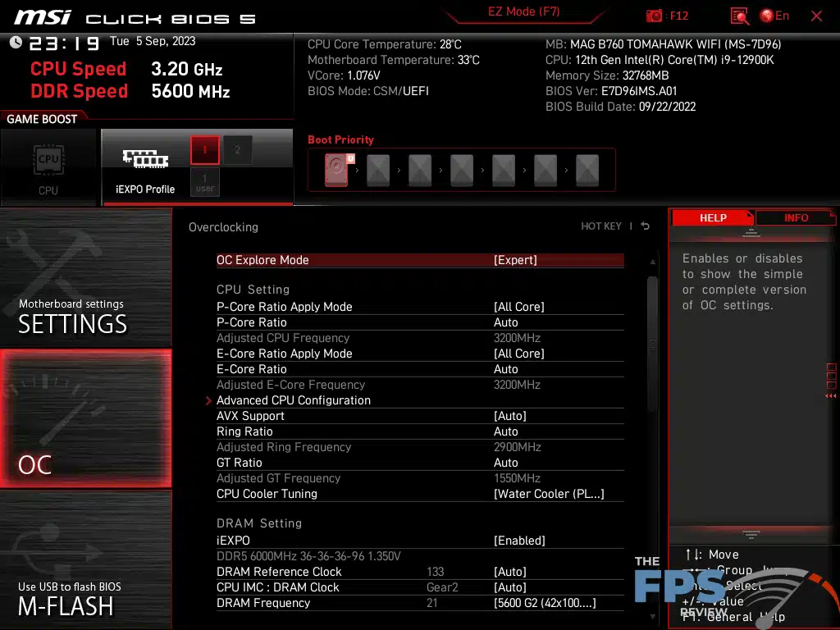The width and height of the screenshot is (840, 630).
Task: Switch to EZ Mode (F7)
Action: (523, 11)
